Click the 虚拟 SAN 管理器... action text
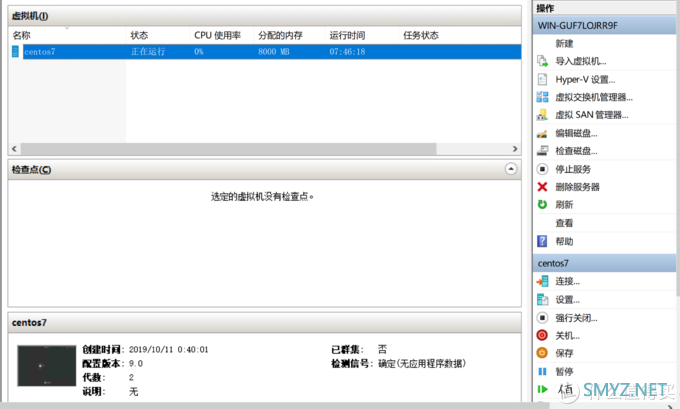The width and height of the screenshot is (680, 409). (592, 115)
